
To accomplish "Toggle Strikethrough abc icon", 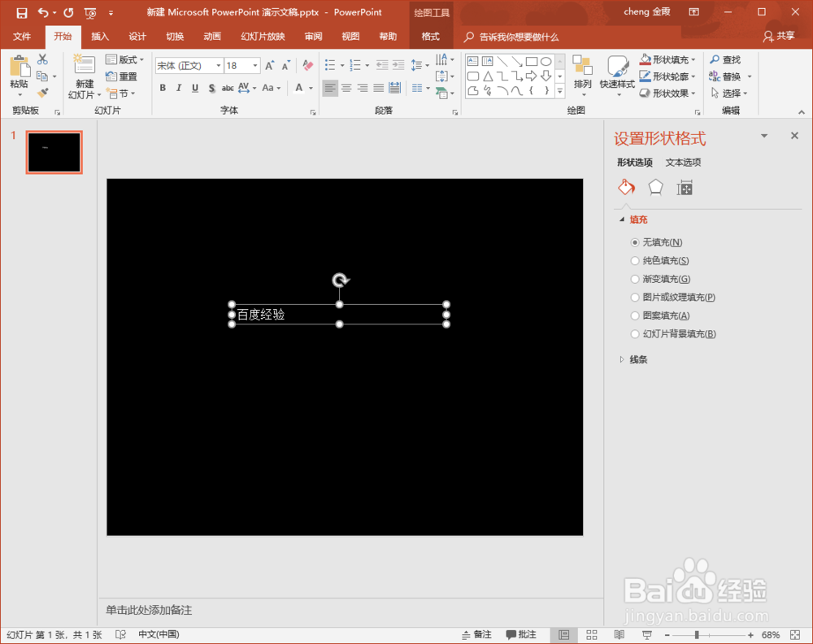I will (228, 88).
